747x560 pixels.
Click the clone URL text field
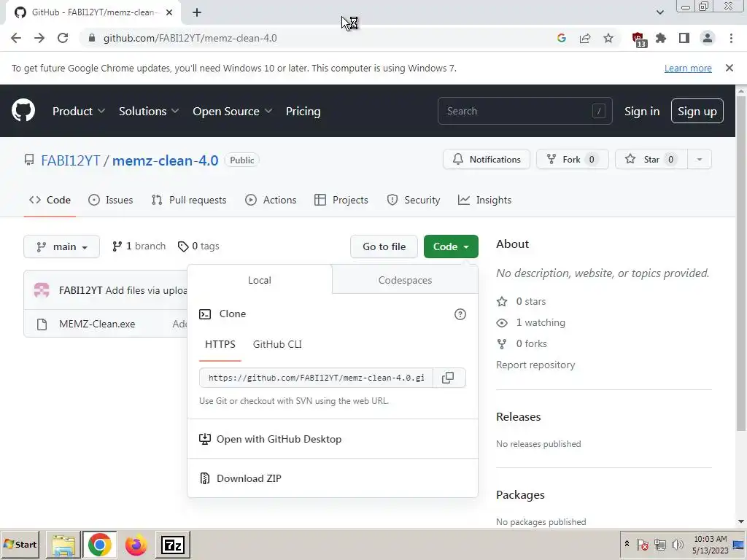pos(317,378)
